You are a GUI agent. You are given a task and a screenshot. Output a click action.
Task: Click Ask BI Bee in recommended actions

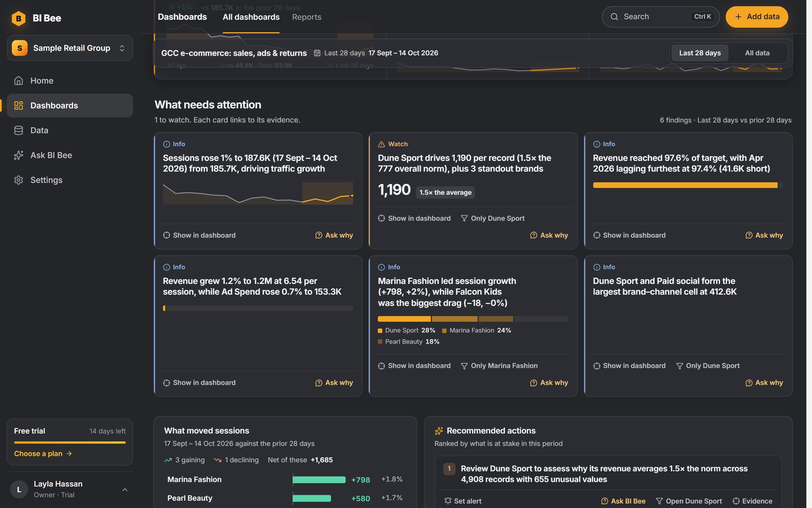623,501
